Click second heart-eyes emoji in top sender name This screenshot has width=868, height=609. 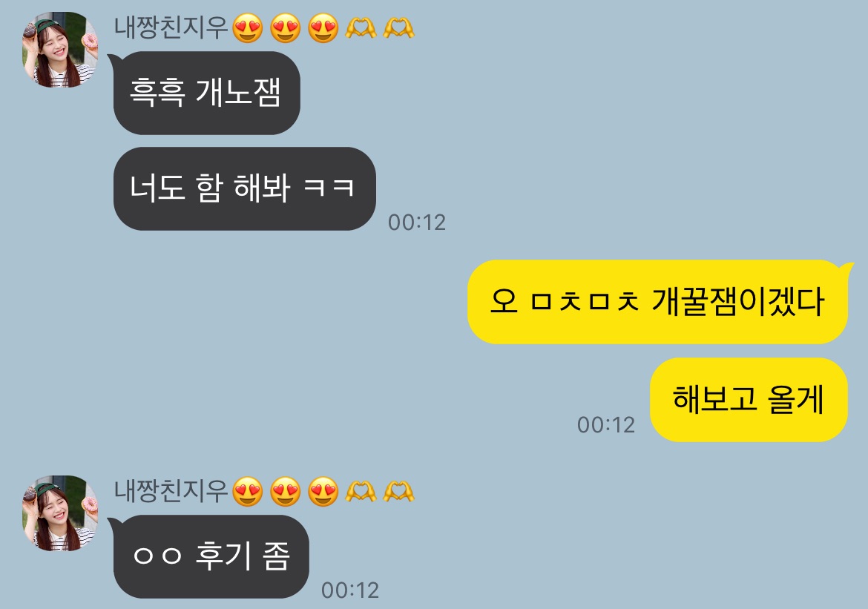286,27
